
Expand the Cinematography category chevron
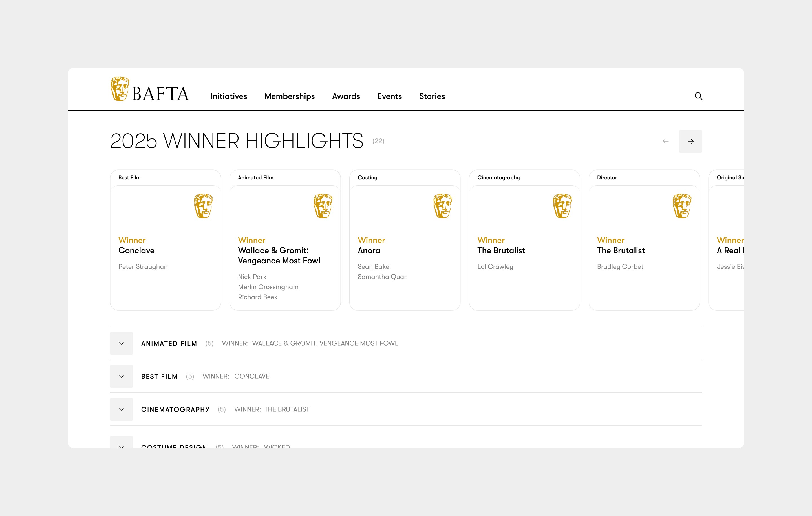[122, 409]
